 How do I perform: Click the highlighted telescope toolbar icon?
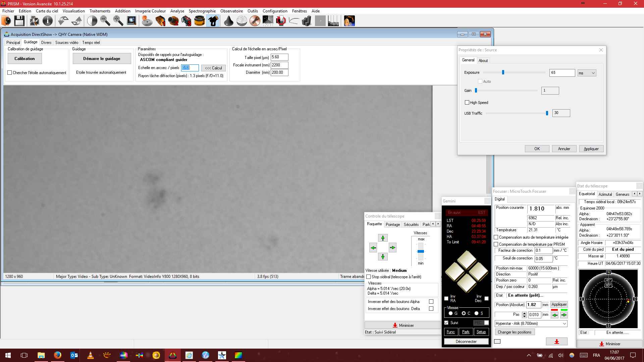tap(213, 21)
